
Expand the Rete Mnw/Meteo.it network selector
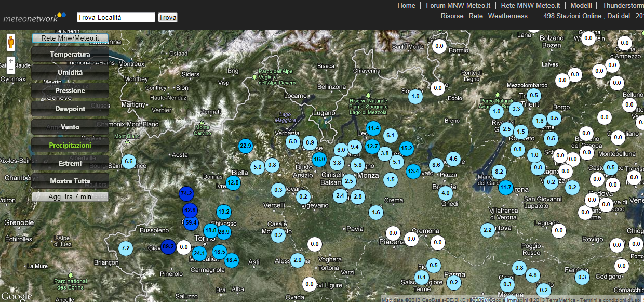click(70, 38)
